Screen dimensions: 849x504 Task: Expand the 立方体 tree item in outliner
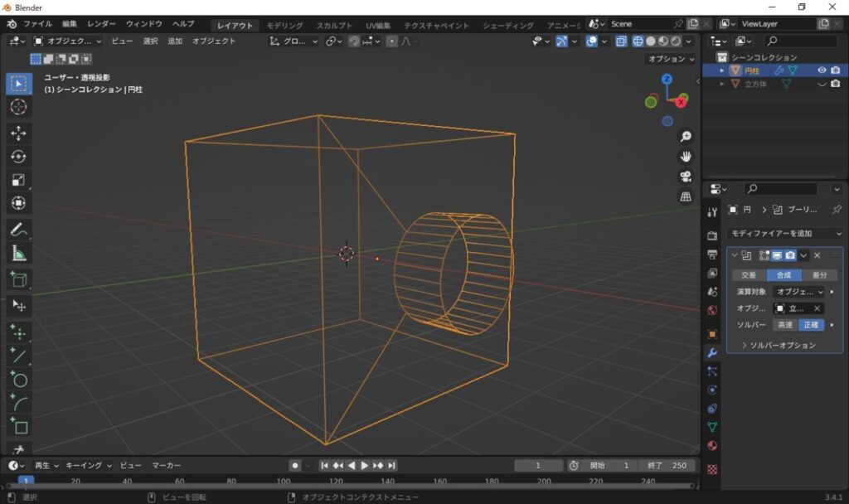pyautogui.click(x=722, y=84)
